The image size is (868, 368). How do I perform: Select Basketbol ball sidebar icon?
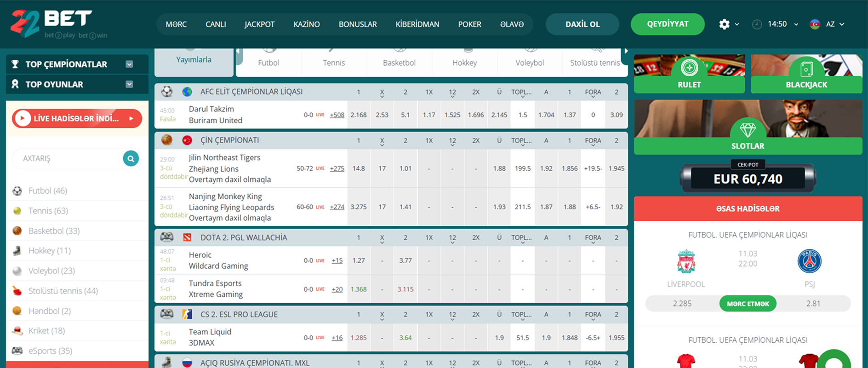17,231
